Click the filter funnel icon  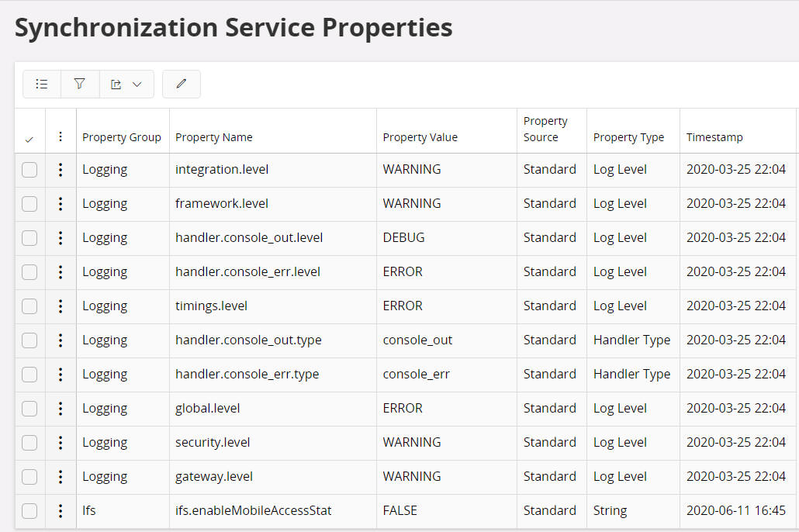coord(80,84)
